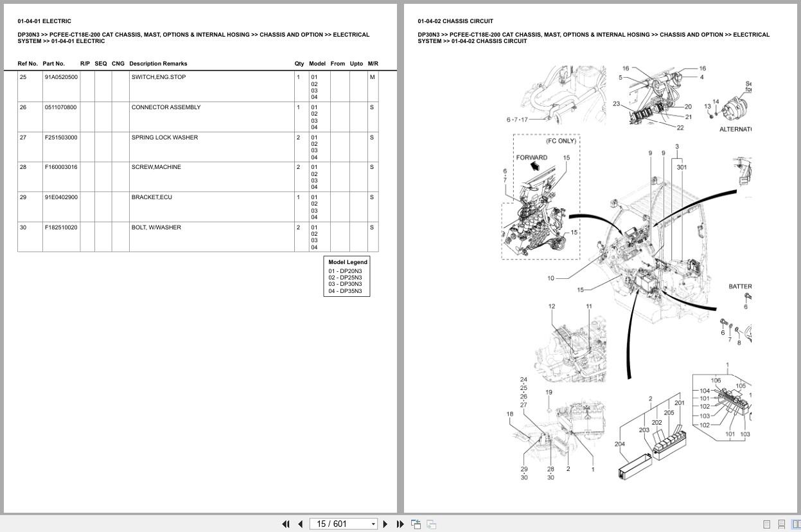Select SWITCH,ENG.STOP description
Image resolution: width=801 pixels, height=532 pixels.
159,77
